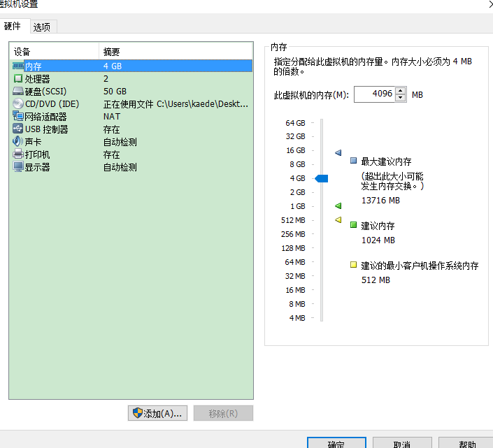Click the memory value field showing 4096
This screenshot has width=493, height=448.
[374, 94]
